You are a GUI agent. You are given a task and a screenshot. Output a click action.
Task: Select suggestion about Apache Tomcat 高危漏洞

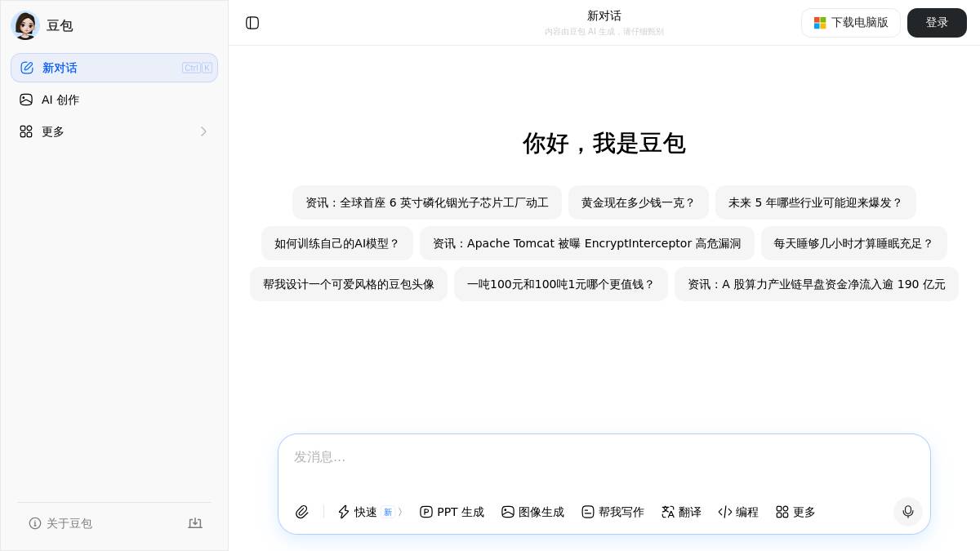587,243
